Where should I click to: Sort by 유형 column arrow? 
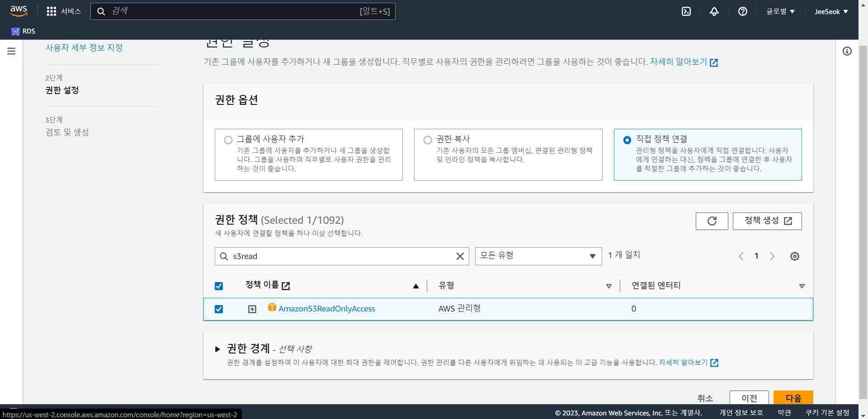click(x=609, y=286)
